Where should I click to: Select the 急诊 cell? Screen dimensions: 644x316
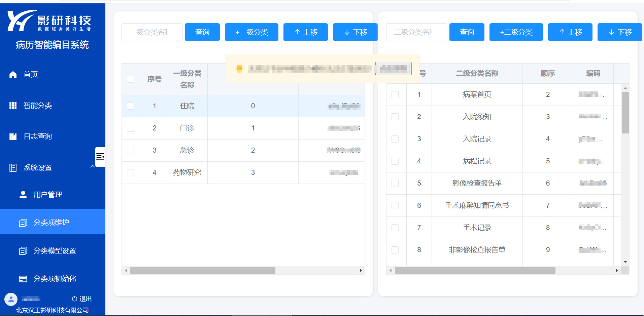point(187,150)
